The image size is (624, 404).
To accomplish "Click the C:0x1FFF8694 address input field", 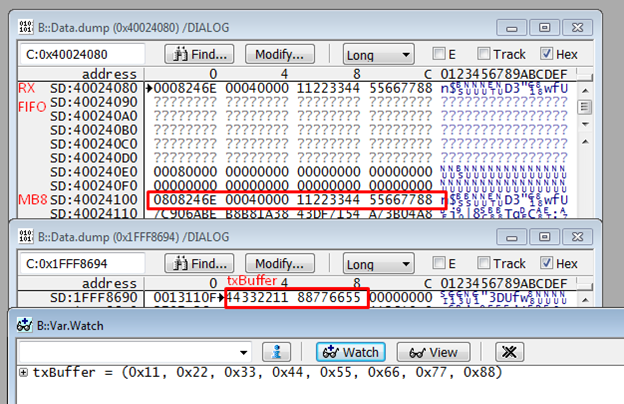I will coord(82,263).
